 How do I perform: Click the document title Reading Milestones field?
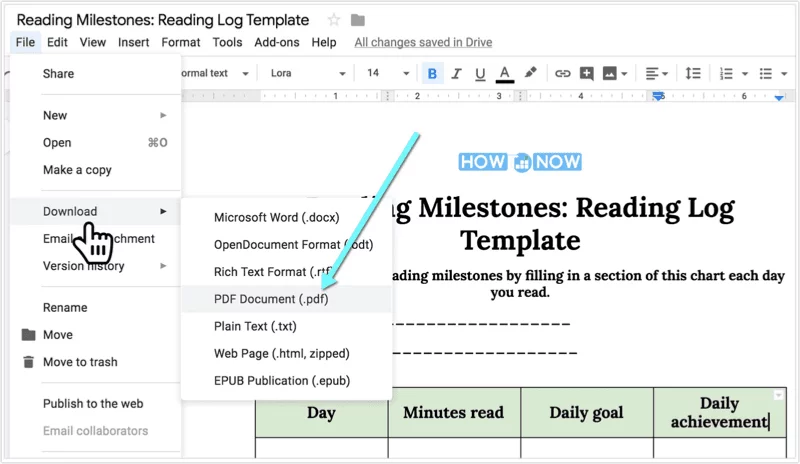(163, 20)
